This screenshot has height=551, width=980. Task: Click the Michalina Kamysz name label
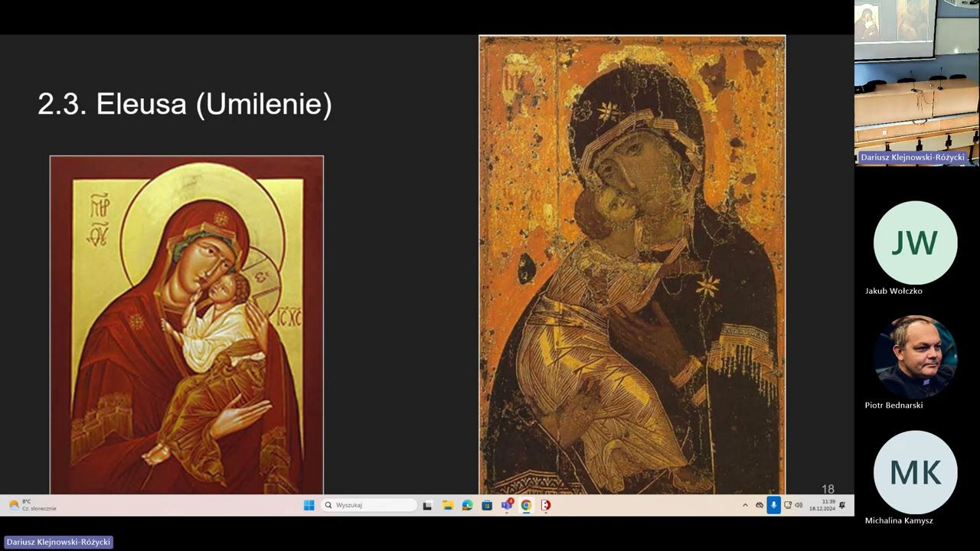tap(899, 520)
